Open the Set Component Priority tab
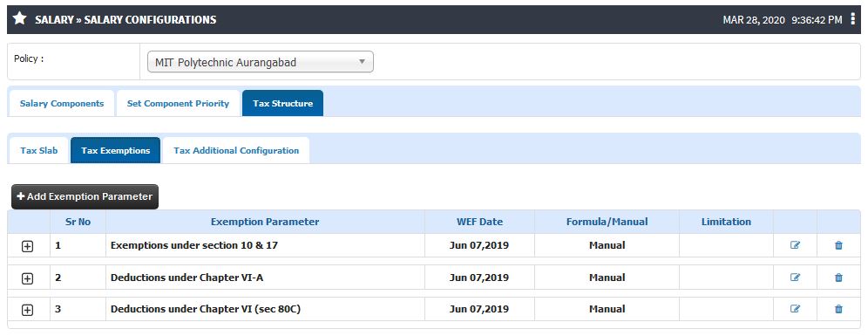This screenshot has height=336, width=868. [178, 104]
